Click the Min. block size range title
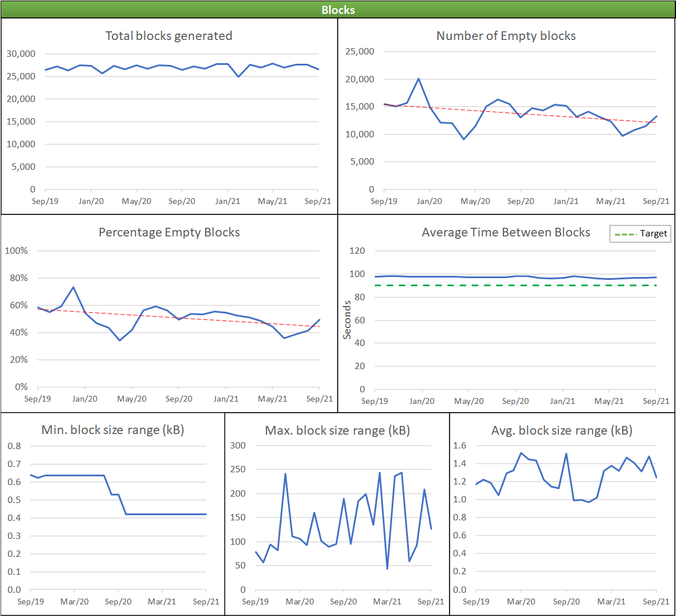This screenshot has width=676, height=616. (112, 430)
